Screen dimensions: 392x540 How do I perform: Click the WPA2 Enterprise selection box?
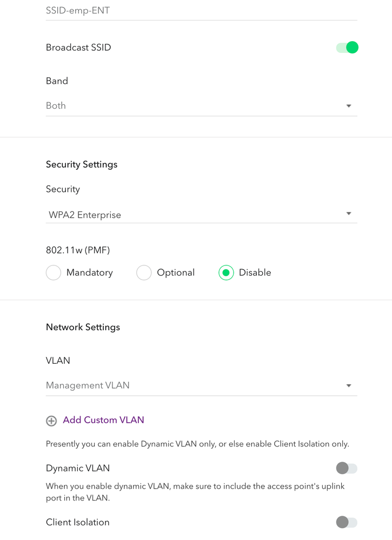pos(202,215)
